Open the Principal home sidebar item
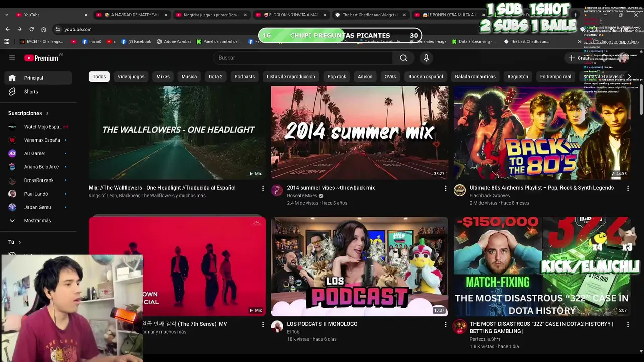644x362 pixels. point(38,78)
